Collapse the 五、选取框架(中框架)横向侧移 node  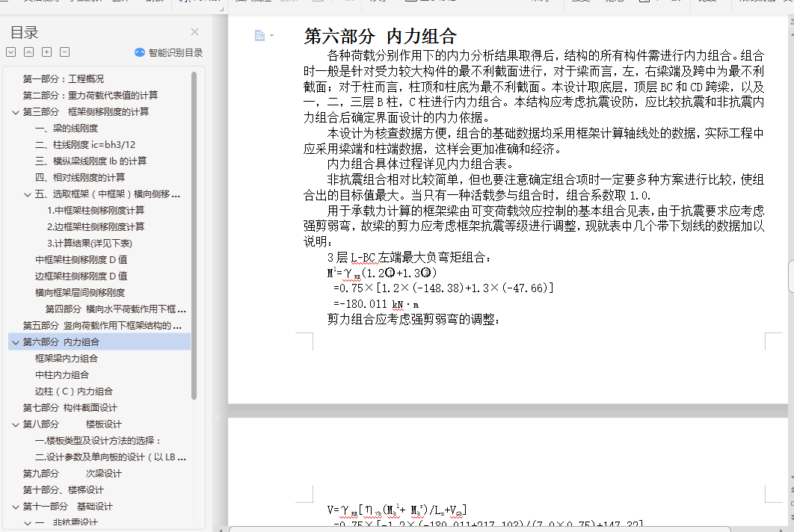pos(28,194)
